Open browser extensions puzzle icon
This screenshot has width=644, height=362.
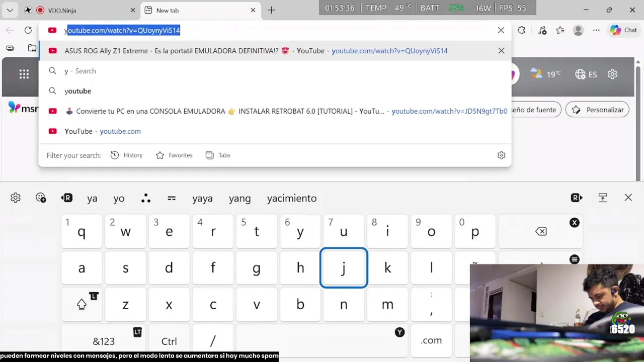coord(522,30)
